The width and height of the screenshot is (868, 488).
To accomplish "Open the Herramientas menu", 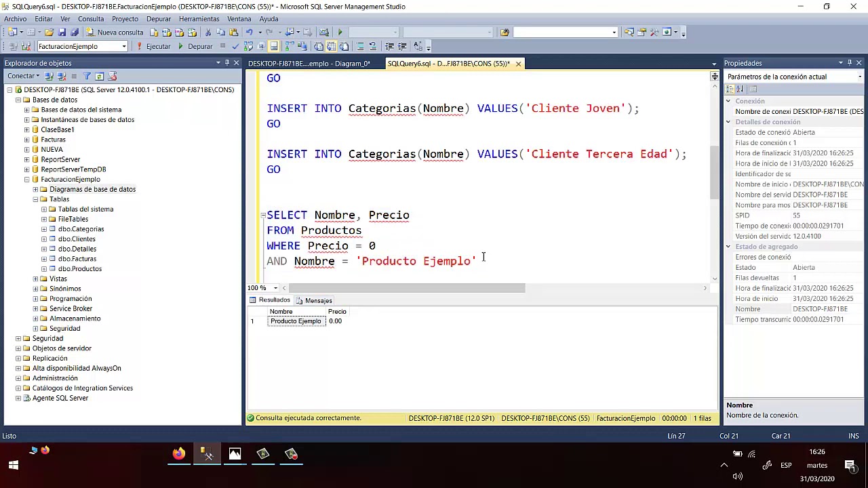I will coord(199,19).
